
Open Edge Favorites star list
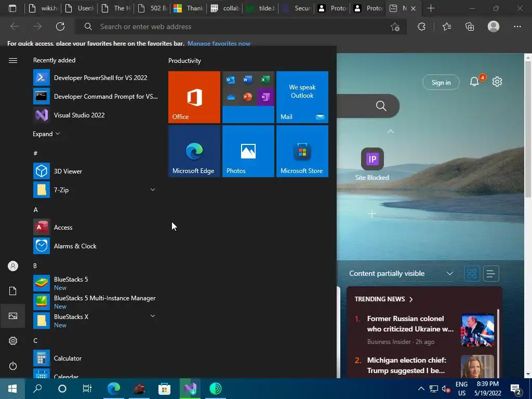tap(447, 26)
